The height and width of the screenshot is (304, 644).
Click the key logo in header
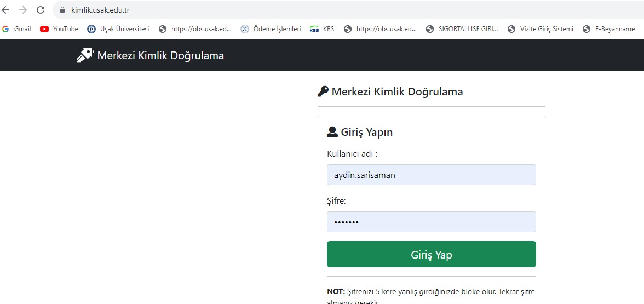coord(84,55)
